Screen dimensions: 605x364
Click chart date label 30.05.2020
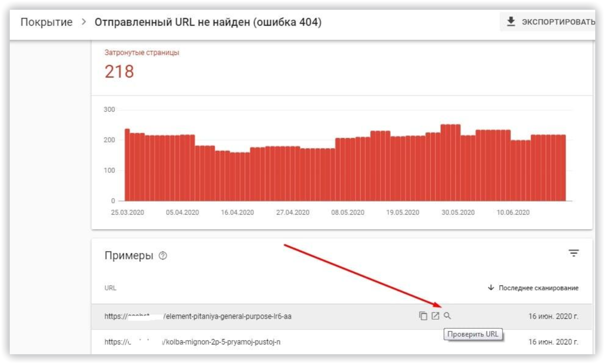[458, 213]
